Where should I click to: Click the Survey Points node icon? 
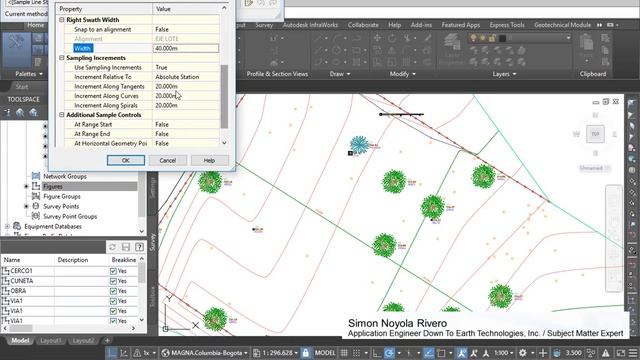click(x=36, y=206)
